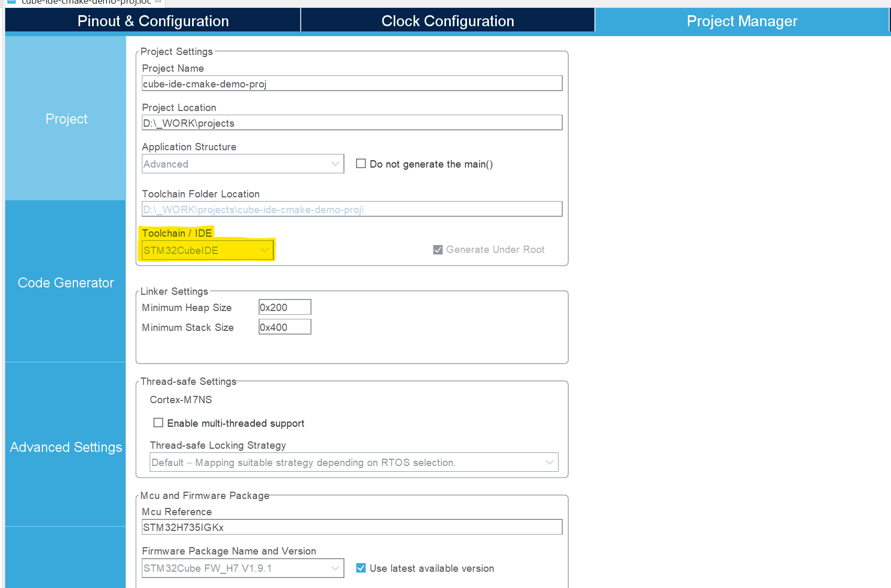Open the Firmware Package Name and Version dropdown
The width and height of the screenshot is (891, 588).
click(x=243, y=568)
